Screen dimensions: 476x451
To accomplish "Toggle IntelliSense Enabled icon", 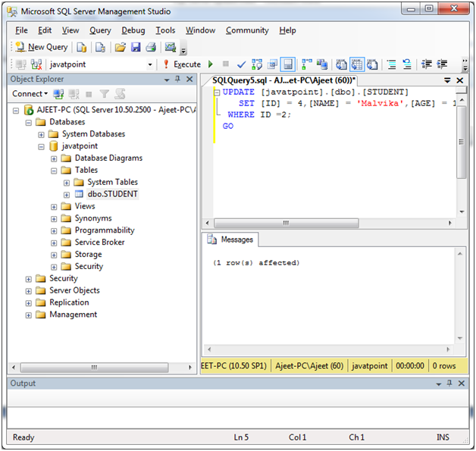I will (x=288, y=64).
